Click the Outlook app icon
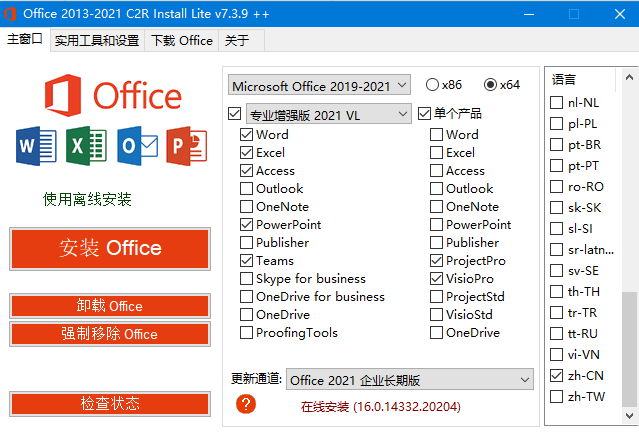This screenshot has width=639, height=434. point(137,146)
